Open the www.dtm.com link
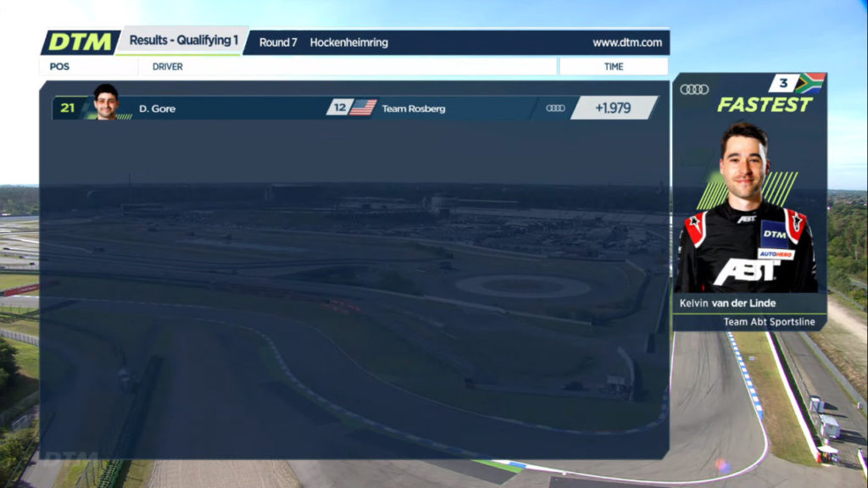 (x=627, y=42)
